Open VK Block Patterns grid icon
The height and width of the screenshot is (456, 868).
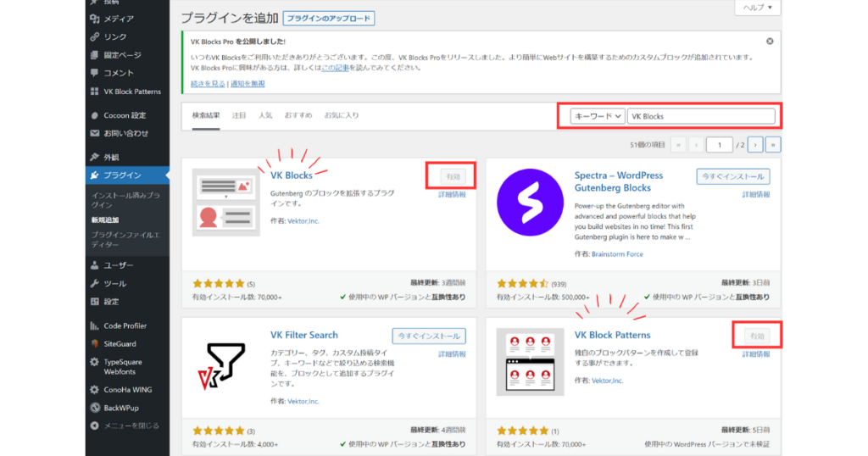95,92
